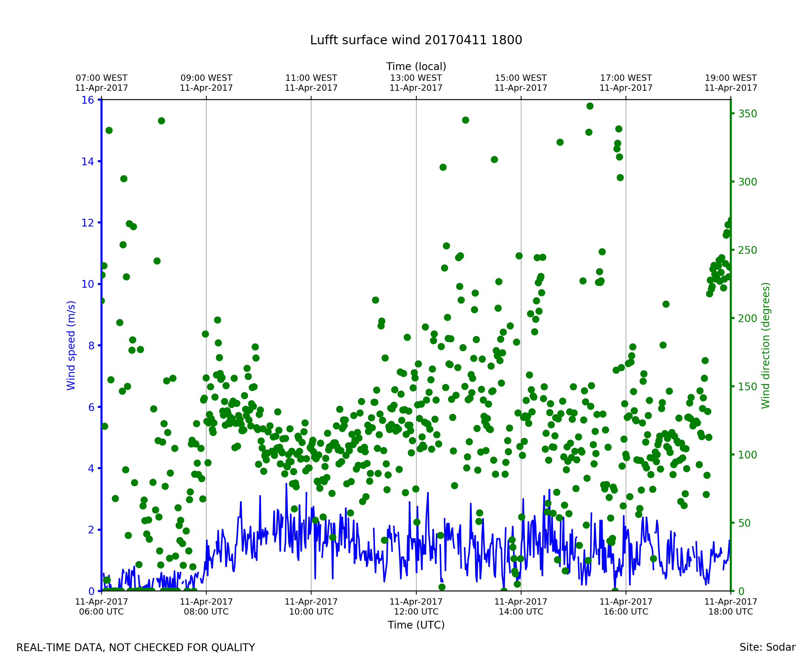The width and height of the screenshot is (812, 664).
Task: Click the 'Wind direction (degrees)' axis label
Action: [765, 345]
